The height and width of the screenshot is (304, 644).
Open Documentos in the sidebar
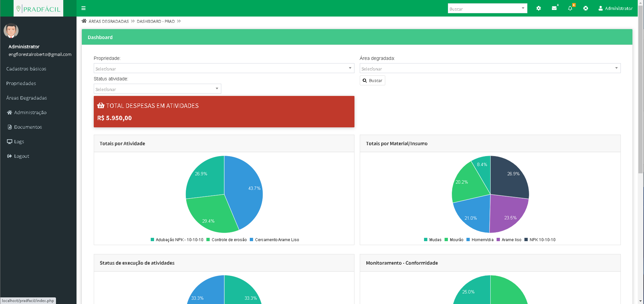coord(28,127)
